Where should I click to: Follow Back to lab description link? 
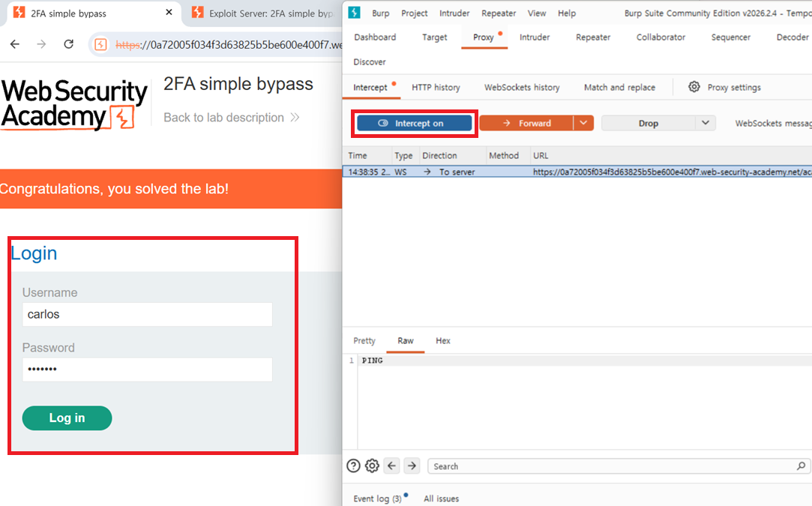click(231, 118)
